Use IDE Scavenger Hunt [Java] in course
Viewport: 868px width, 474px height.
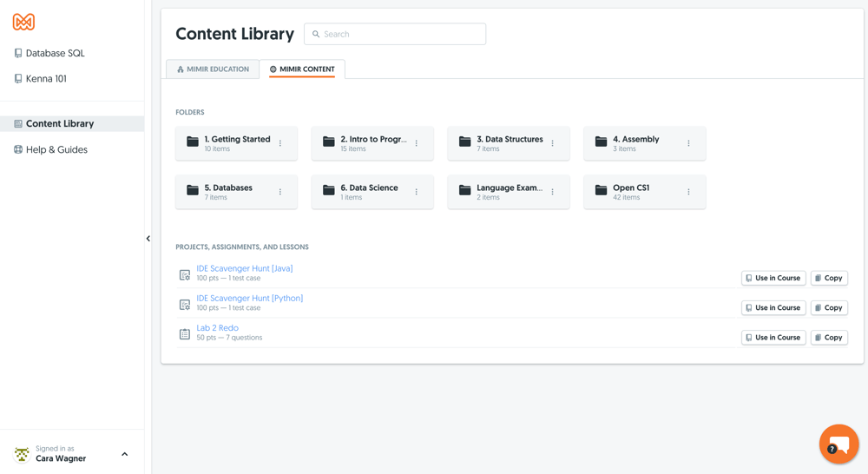coord(773,278)
